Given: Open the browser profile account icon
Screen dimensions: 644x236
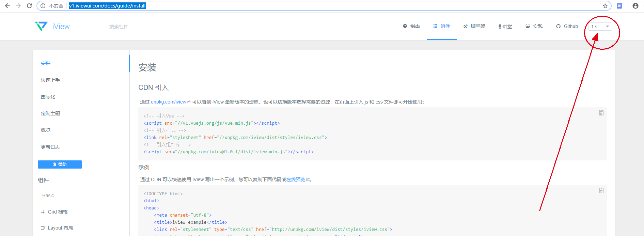Looking at the screenshot, I should click(x=635, y=6).
